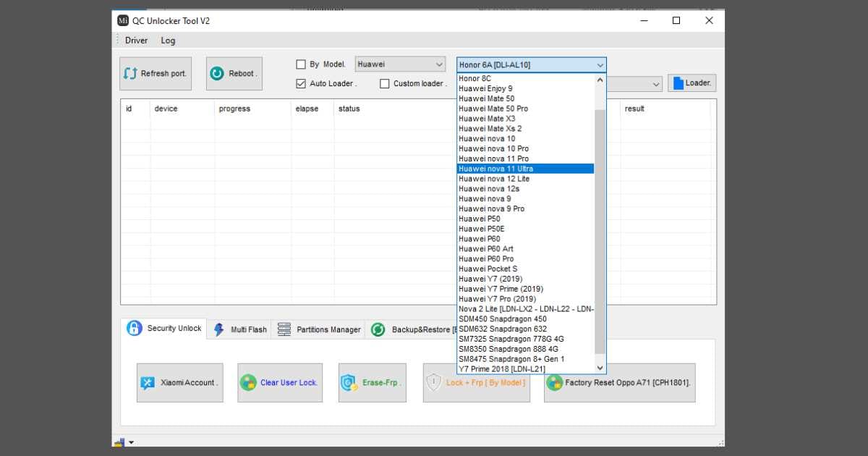Screen dimensions: 868x456
Task: Select Huawei Mate Xs 2
Action: pos(525,129)
